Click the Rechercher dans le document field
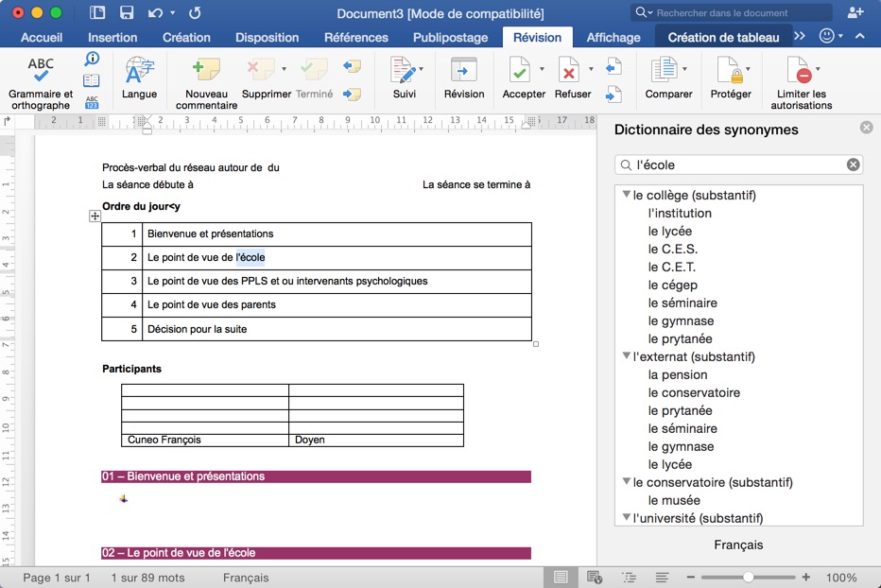This screenshot has height=588, width=881. (x=731, y=12)
